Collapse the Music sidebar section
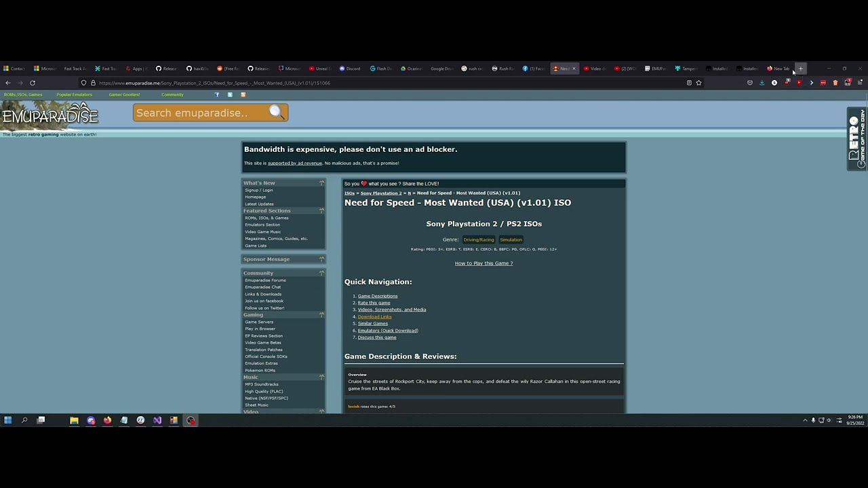The width and height of the screenshot is (868, 488). tap(321, 377)
